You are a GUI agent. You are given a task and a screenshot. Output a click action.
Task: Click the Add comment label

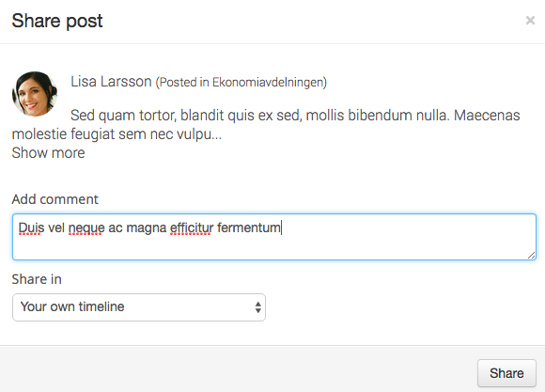click(55, 199)
